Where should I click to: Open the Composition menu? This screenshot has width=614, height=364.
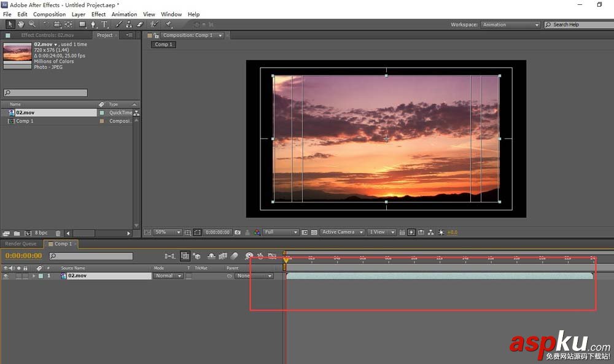pos(49,14)
